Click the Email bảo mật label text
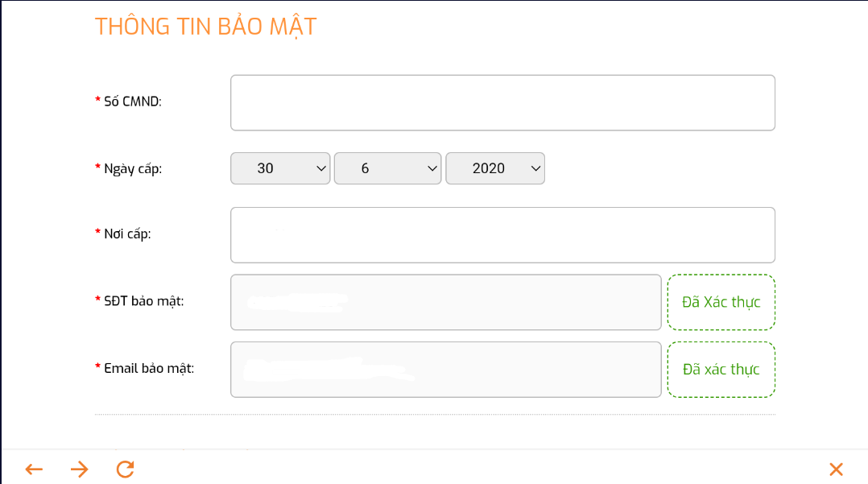 point(149,368)
